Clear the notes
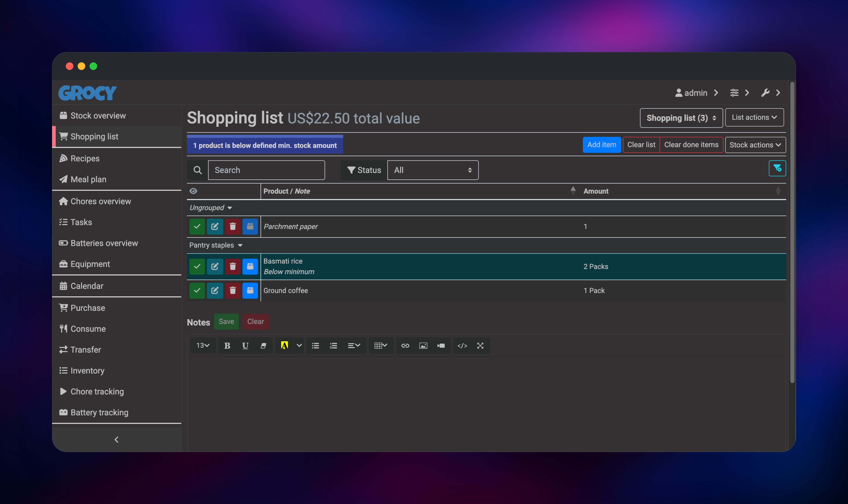 pos(255,322)
